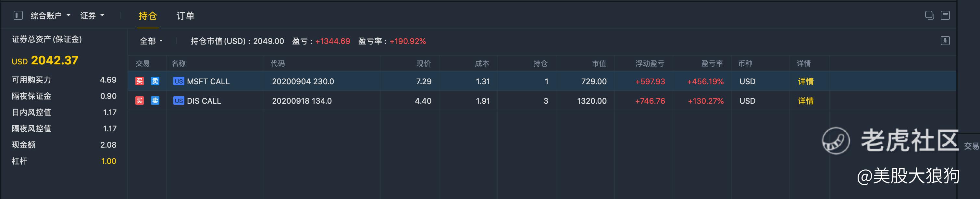Switch to the 订单 orders tab
The image size is (980, 199).
[x=185, y=16]
